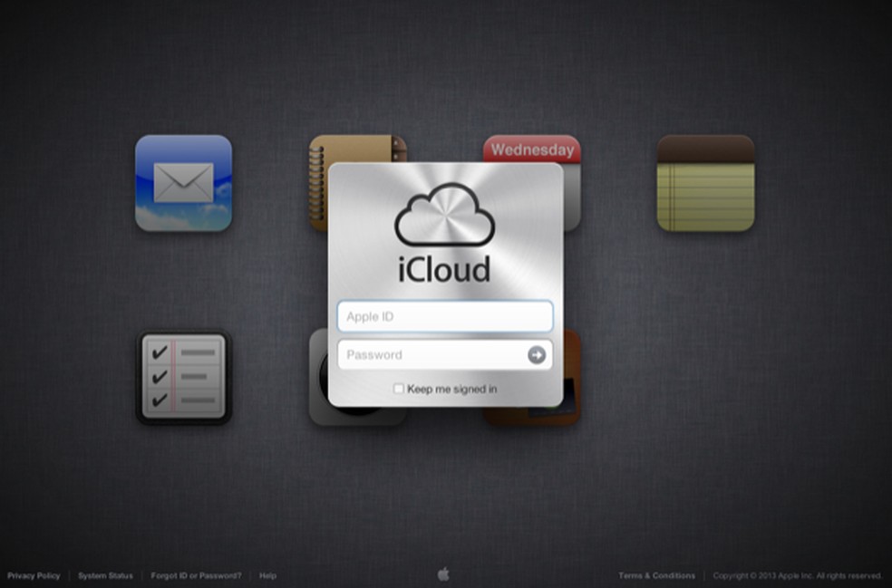This screenshot has height=588, width=892.
Task: Click the iCloud cloud logo
Action: [443, 215]
